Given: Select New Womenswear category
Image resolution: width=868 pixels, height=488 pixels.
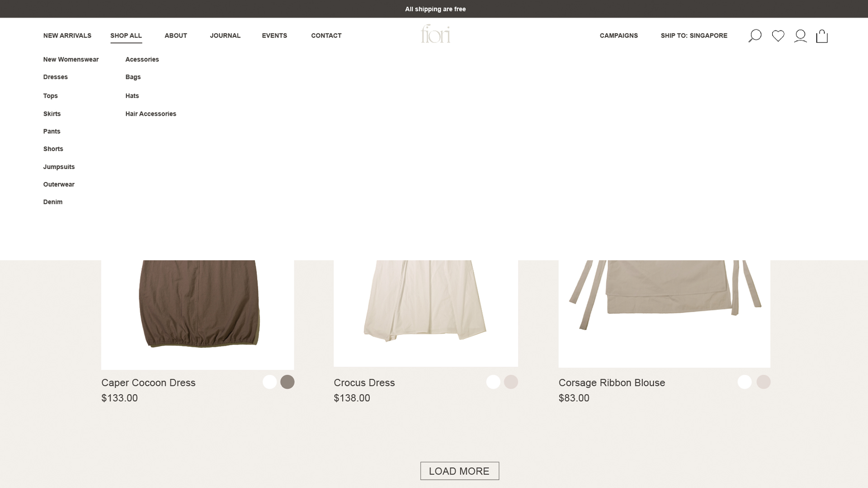Looking at the screenshot, I should tap(71, 59).
